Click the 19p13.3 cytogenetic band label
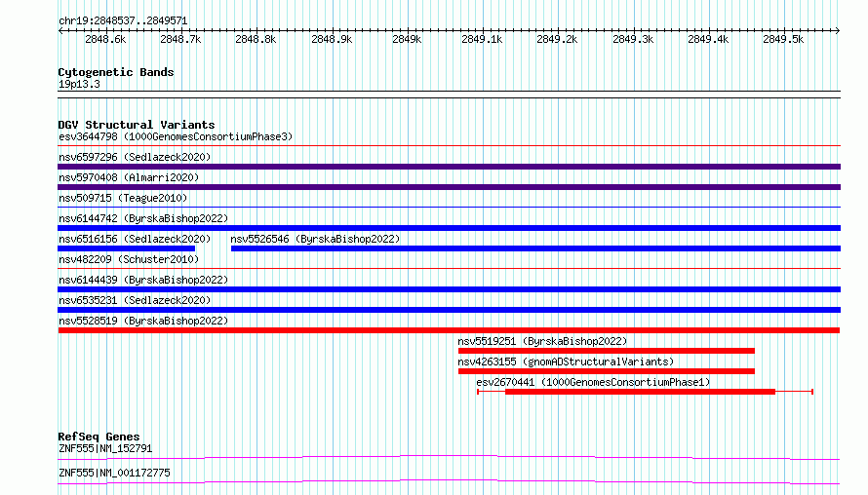Viewport: 868px width, 495px height. pyautogui.click(x=79, y=84)
